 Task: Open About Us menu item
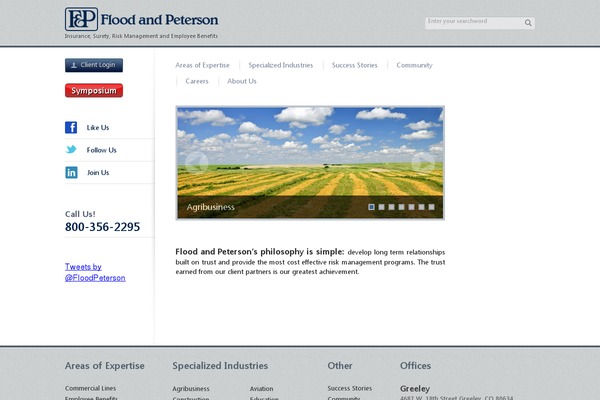pyautogui.click(x=241, y=81)
